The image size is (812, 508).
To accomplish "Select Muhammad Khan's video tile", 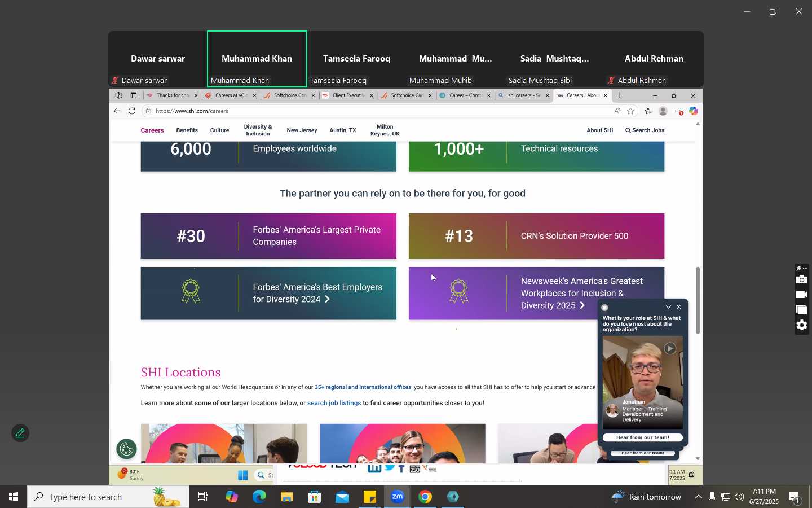I will [257, 59].
